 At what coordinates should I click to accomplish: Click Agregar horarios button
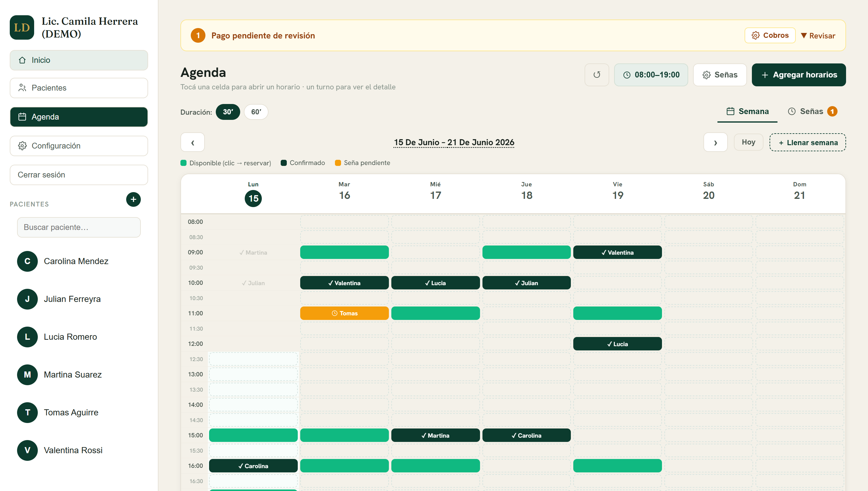click(x=799, y=74)
